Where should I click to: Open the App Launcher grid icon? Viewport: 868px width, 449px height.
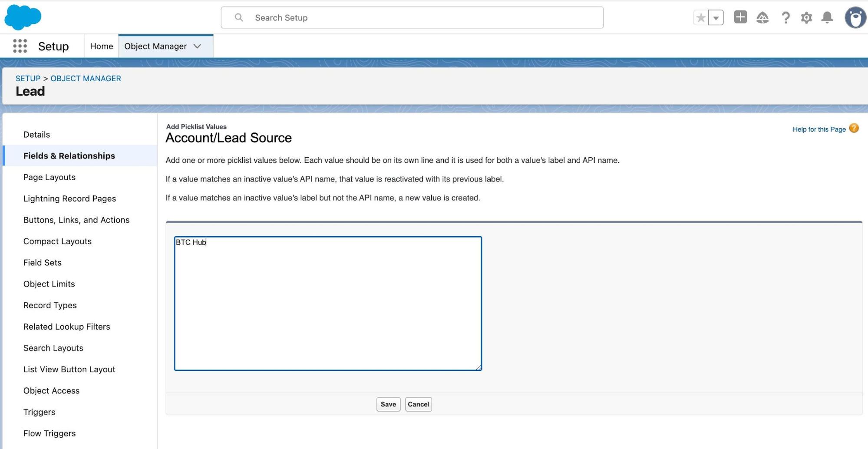coord(20,46)
